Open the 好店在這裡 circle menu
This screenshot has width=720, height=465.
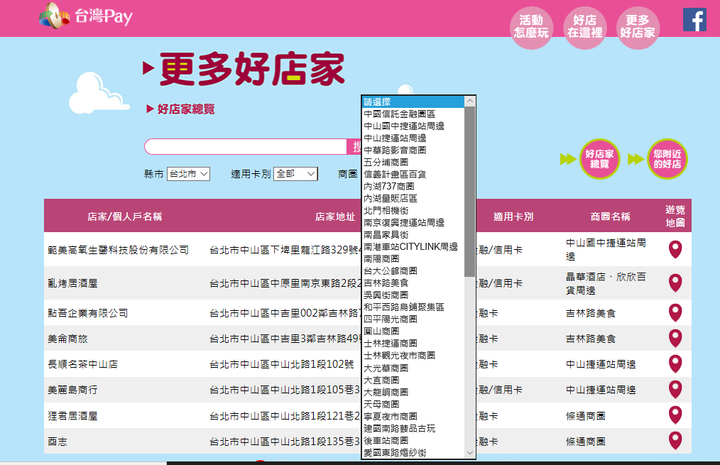pyautogui.click(x=585, y=28)
